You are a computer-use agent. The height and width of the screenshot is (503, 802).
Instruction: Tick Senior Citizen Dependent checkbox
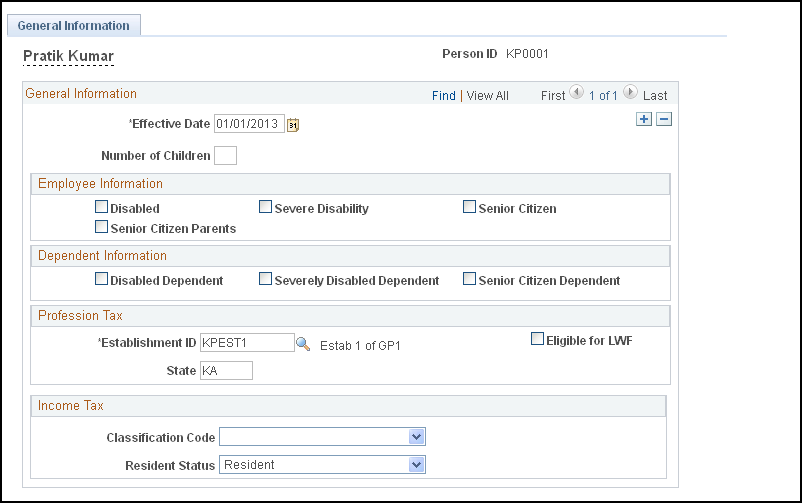(x=469, y=279)
